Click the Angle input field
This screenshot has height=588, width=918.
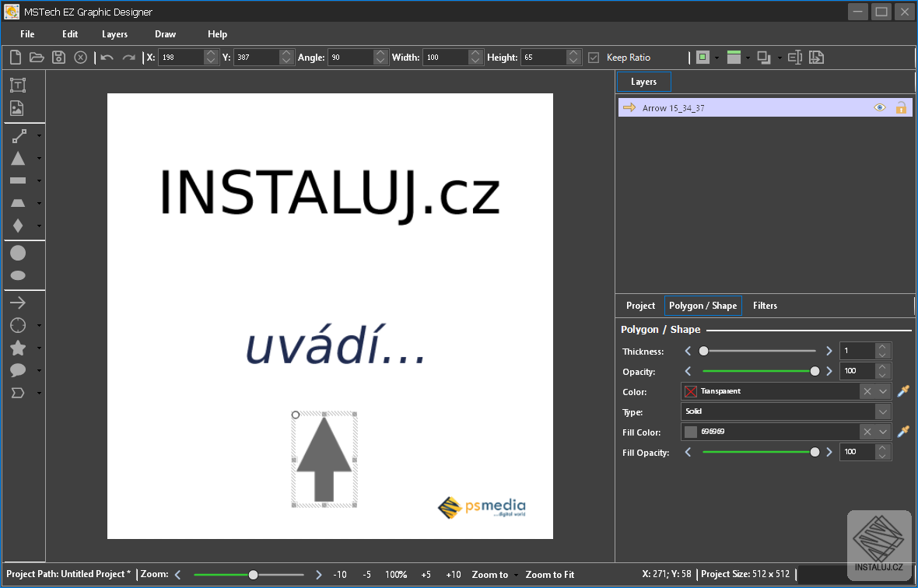pos(350,58)
